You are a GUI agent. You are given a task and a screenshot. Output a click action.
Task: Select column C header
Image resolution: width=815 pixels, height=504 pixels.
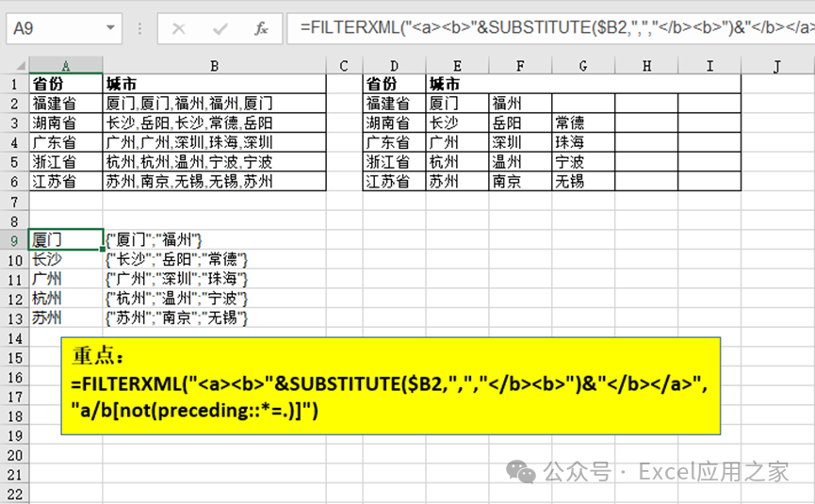point(344,66)
